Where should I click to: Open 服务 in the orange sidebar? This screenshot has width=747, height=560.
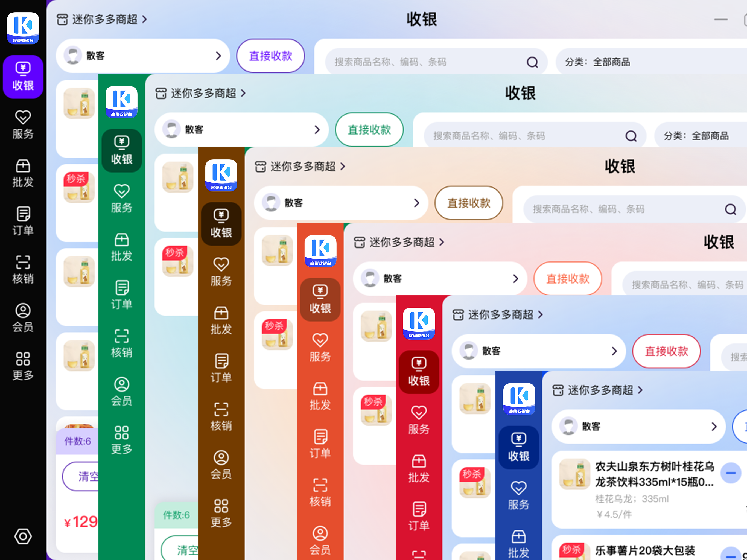point(320,348)
